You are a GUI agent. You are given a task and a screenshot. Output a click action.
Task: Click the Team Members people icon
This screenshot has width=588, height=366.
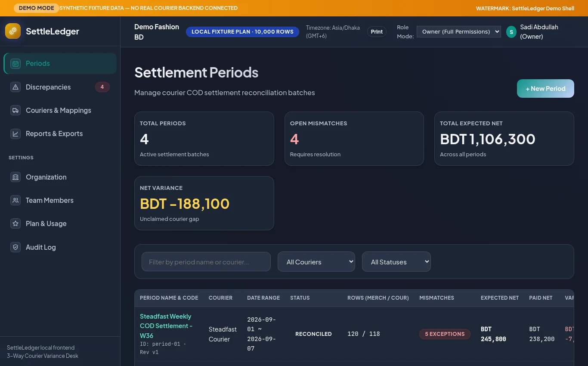[15, 200]
